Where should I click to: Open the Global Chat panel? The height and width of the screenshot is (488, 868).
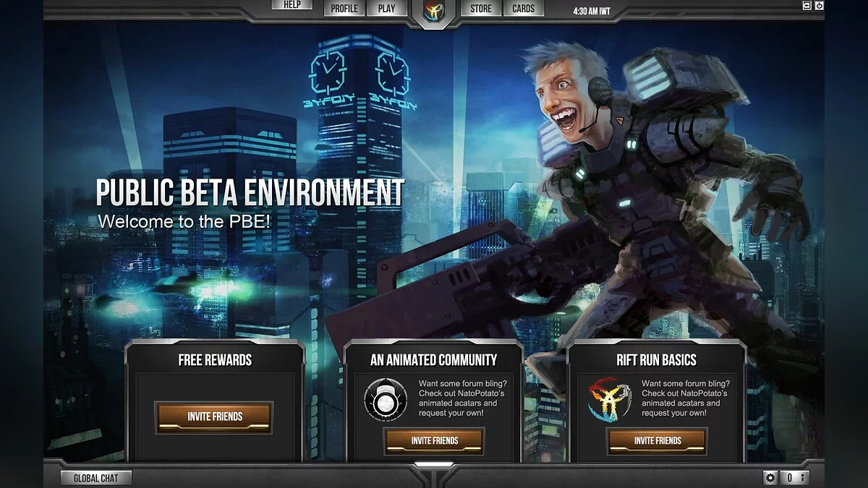95,478
